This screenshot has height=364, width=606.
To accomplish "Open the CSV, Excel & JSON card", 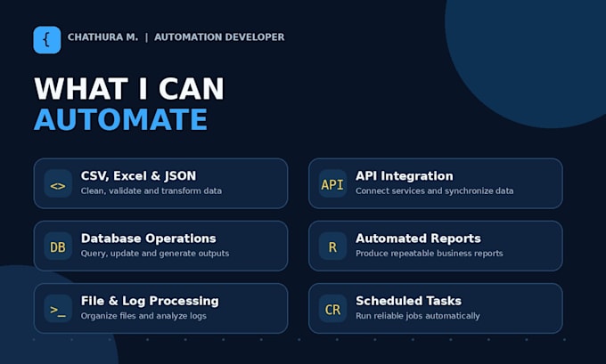I will pos(160,183).
